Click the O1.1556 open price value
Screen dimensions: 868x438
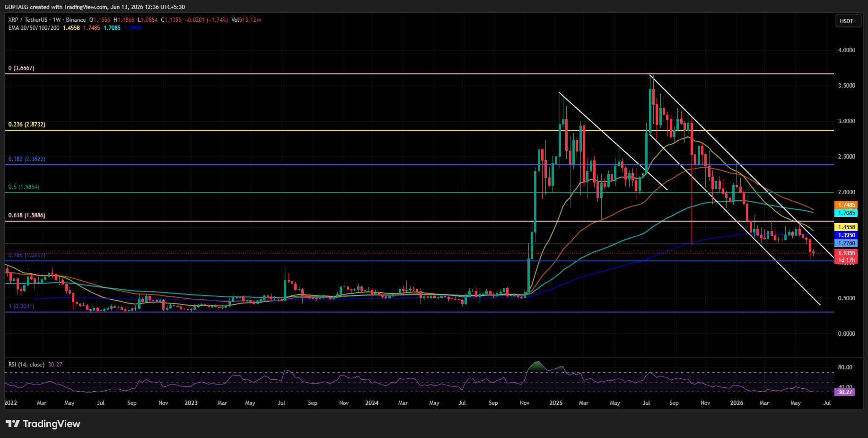point(100,20)
